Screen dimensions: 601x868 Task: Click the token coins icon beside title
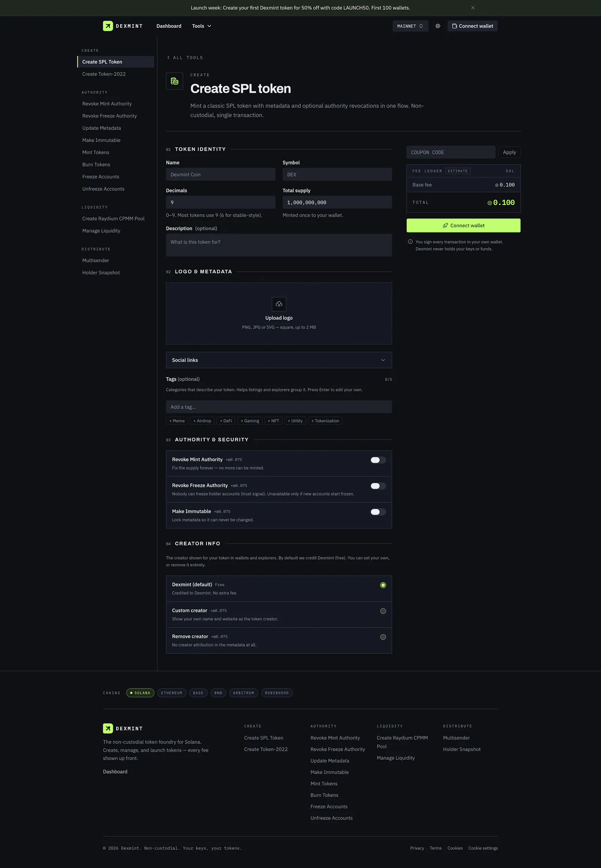click(x=174, y=81)
